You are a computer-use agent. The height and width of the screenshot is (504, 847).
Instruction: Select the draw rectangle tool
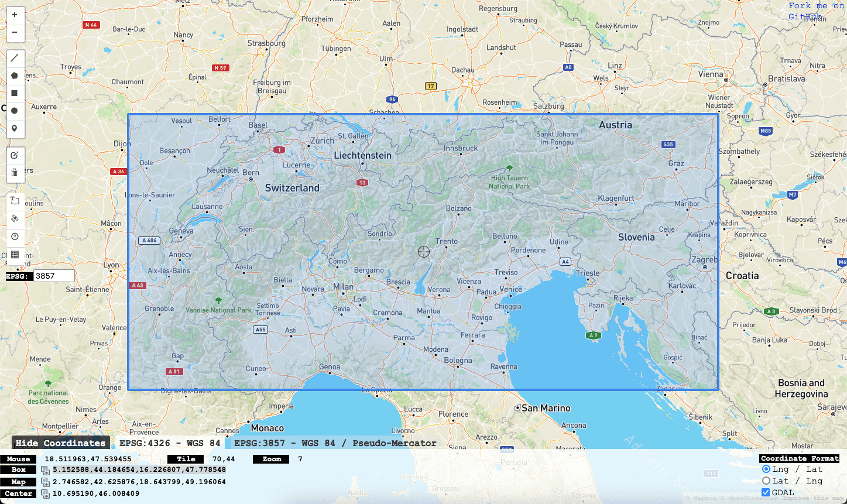coord(15,93)
